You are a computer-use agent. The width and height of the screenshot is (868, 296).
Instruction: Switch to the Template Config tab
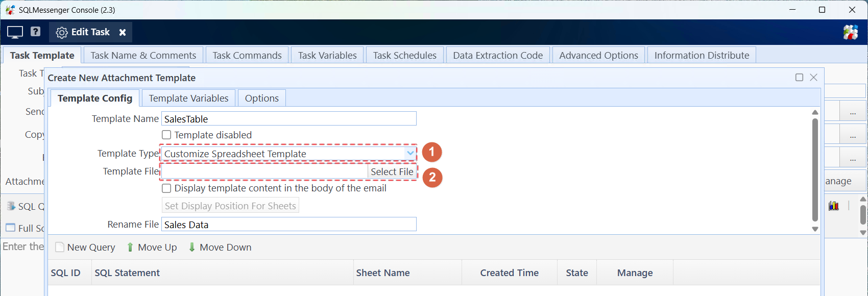click(x=95, y=98)
